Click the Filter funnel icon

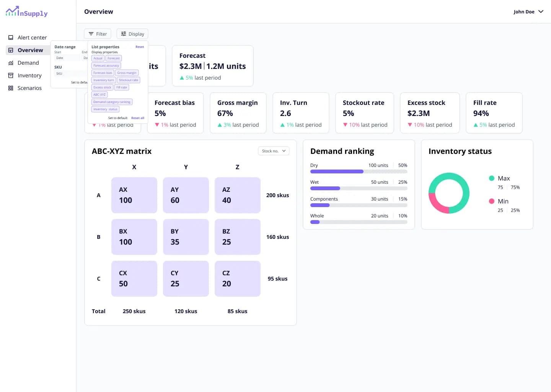click(x=91, y=34)
